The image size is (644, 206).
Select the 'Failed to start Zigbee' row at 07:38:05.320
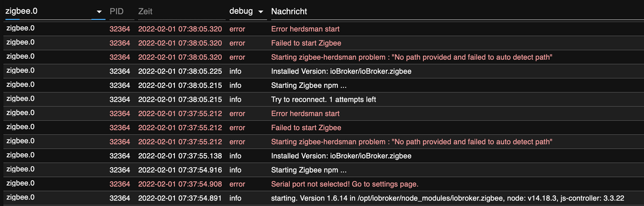(x=322, y=43)
